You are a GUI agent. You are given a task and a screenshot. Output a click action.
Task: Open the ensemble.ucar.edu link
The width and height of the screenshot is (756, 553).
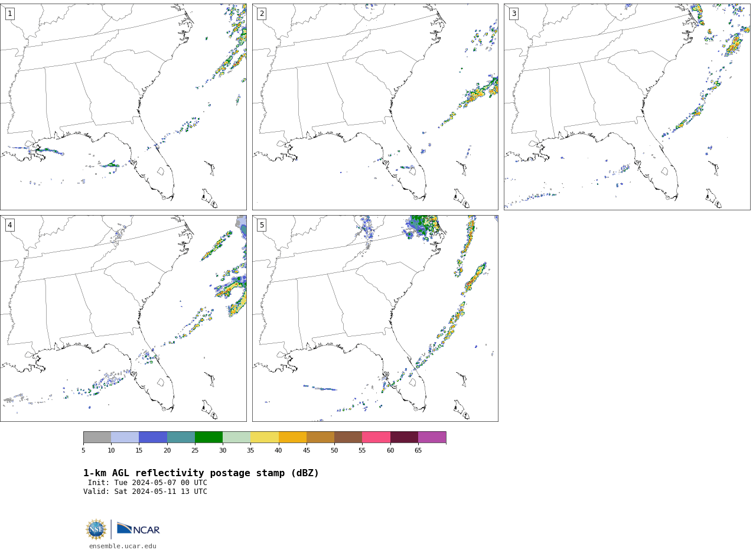[123, 547]
